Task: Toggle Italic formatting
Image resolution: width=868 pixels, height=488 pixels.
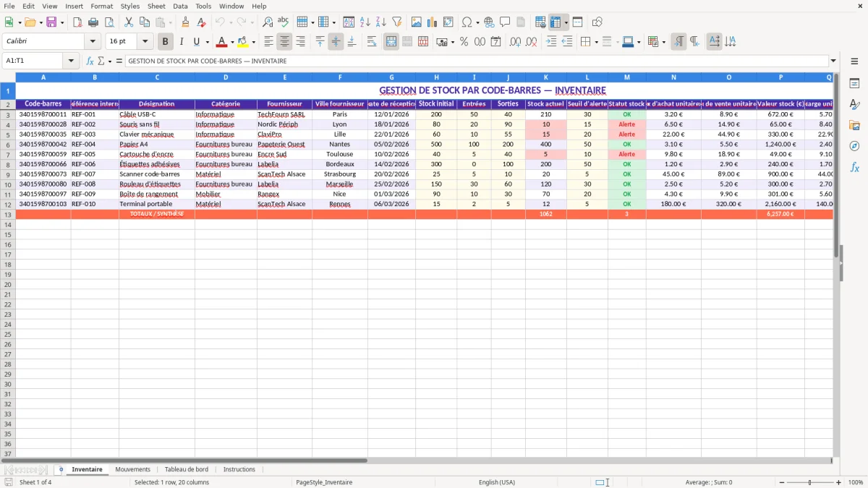Action: click(x=182, y=42)
